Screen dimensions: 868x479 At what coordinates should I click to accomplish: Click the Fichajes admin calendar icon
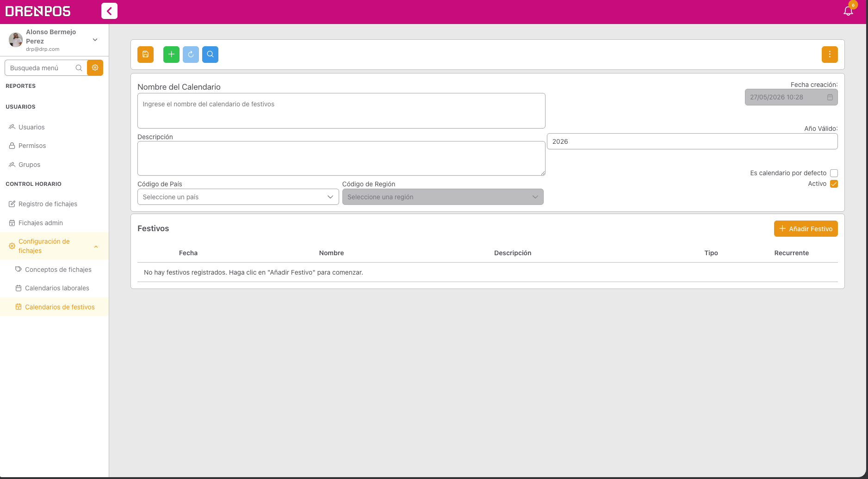12,223
